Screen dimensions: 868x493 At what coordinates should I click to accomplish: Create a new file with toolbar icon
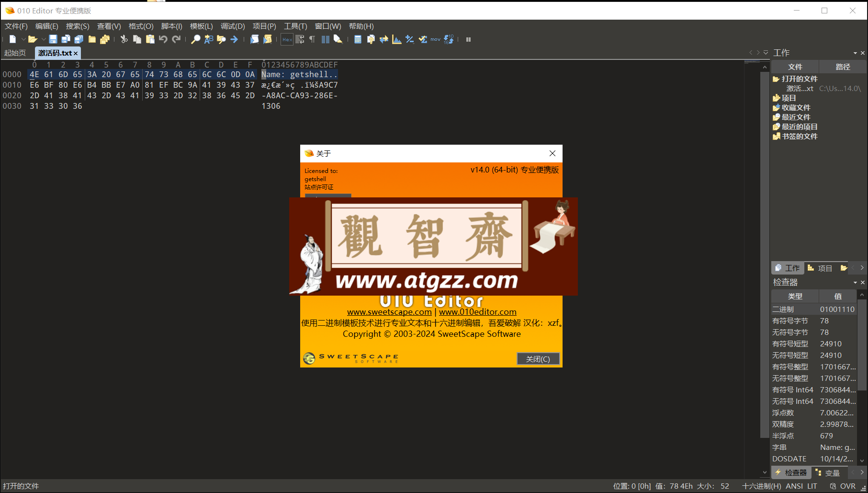click(12, 39)
